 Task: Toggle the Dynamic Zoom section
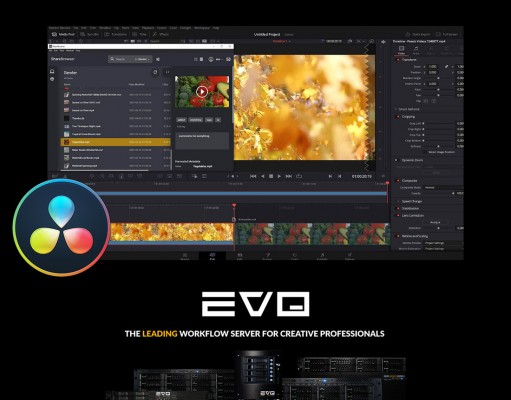coord(397,160)
